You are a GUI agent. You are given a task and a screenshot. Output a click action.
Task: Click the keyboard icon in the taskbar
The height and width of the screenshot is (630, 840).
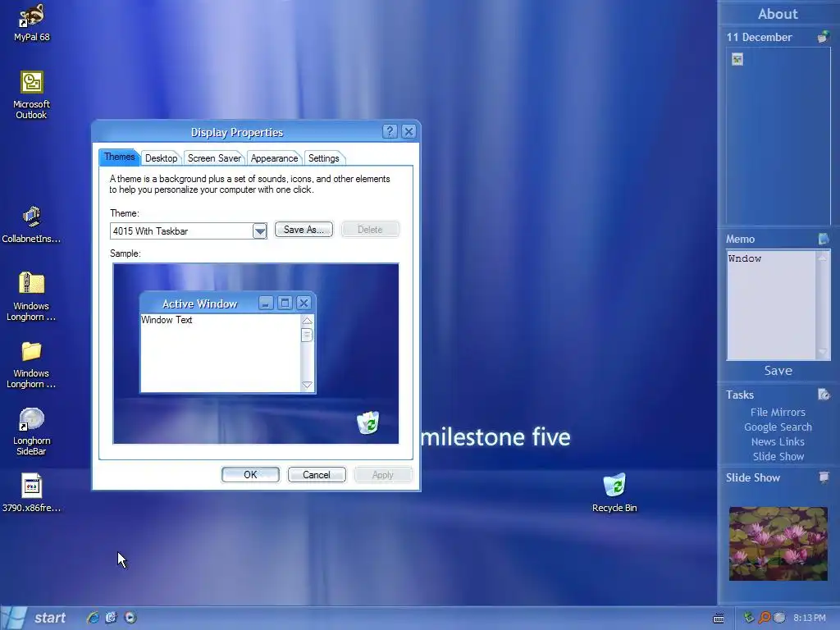719,619
